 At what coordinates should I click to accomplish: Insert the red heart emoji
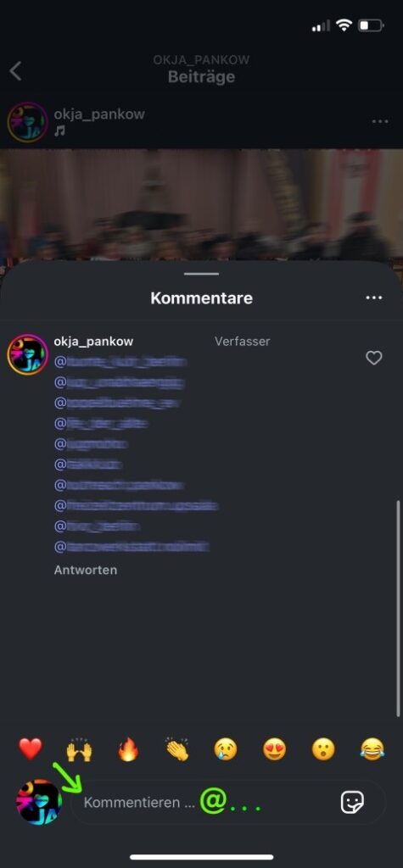coord(31,749)
